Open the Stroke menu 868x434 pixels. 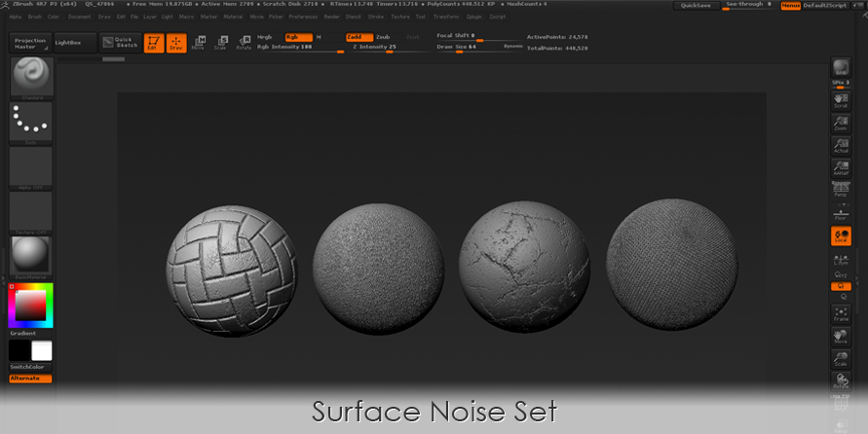(376, 17)
